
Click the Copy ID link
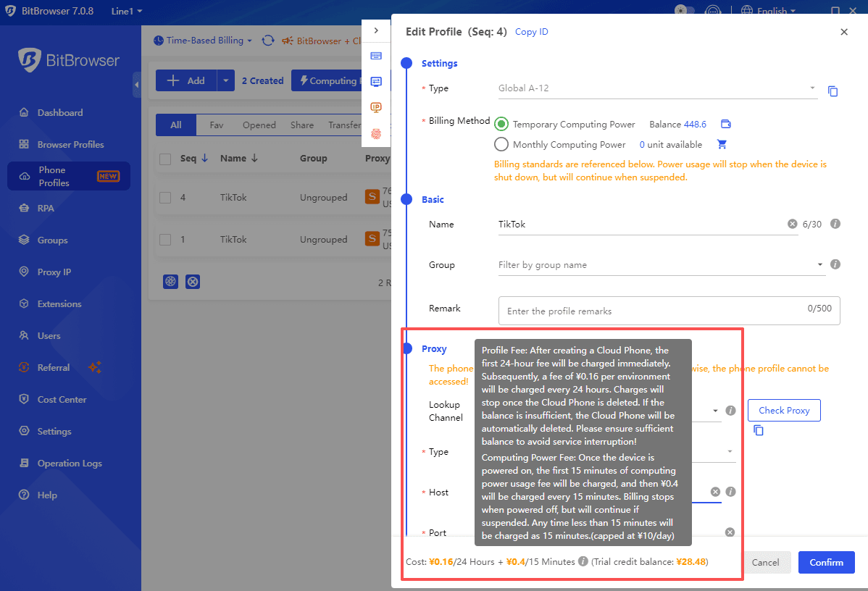pos(531,32)
